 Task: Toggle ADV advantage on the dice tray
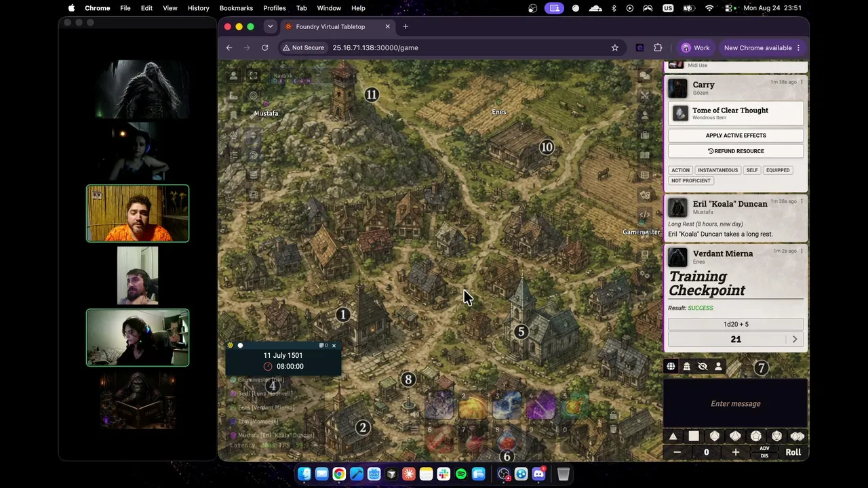point(764,449)
